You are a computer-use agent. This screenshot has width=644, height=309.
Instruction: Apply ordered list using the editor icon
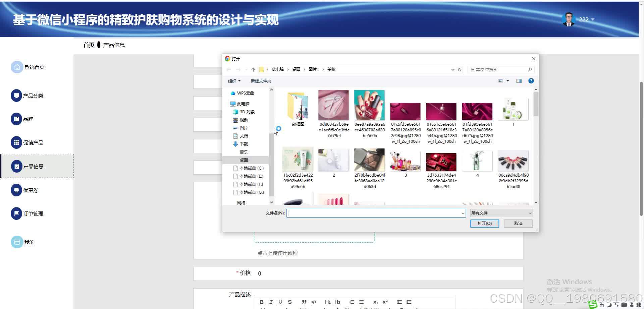352,302
